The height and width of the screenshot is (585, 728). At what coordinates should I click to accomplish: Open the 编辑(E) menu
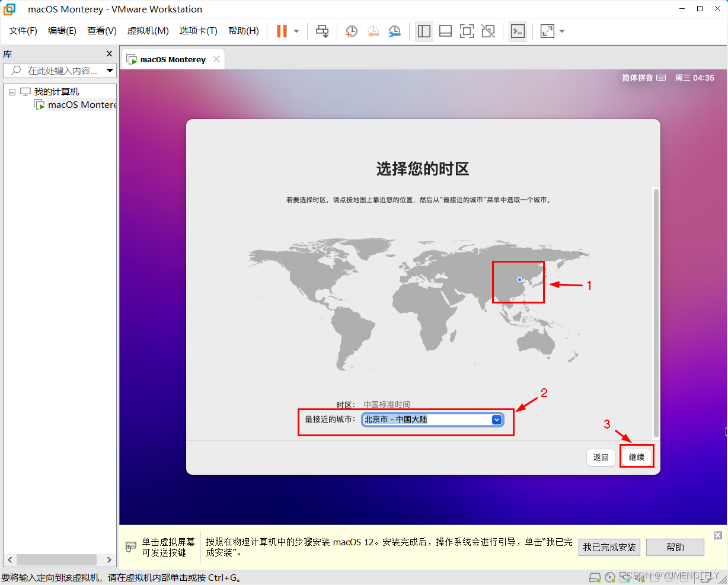[62, 31]
